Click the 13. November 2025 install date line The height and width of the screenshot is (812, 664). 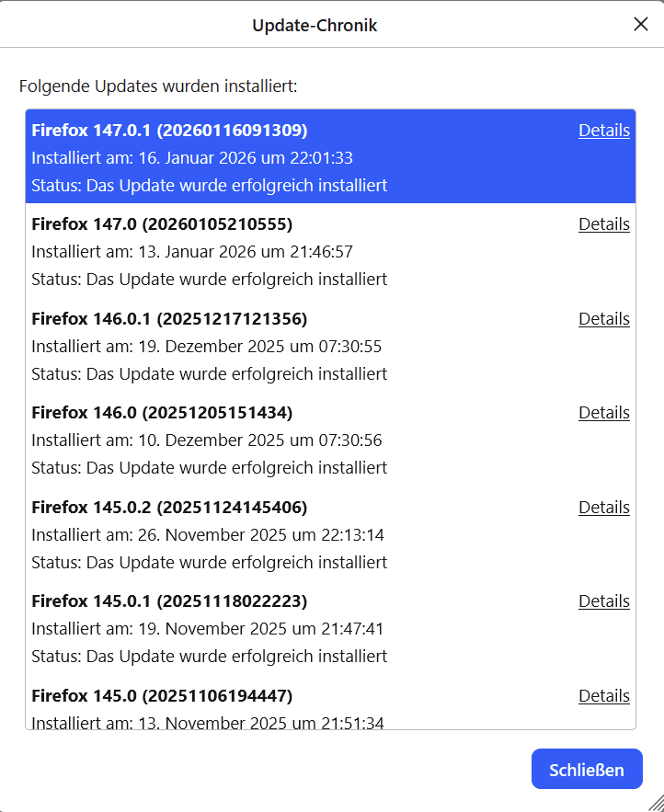207,723
